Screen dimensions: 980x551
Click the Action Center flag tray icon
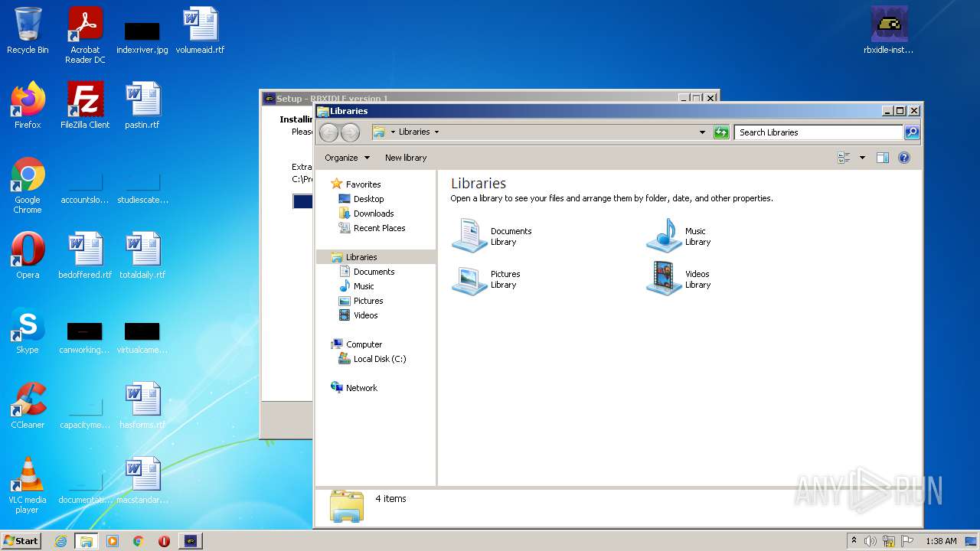coord(907,541)
